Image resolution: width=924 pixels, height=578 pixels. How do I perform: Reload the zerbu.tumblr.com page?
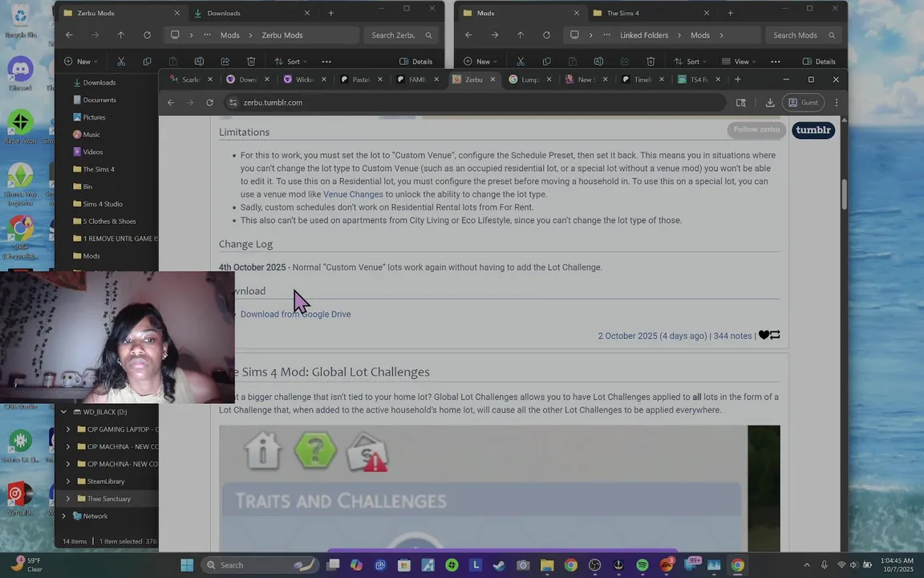coord(209,103)
